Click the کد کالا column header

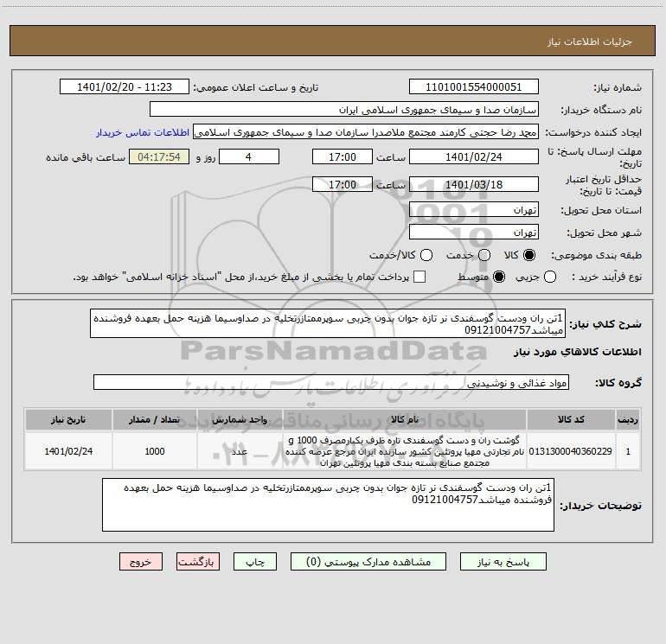[571, 419]
